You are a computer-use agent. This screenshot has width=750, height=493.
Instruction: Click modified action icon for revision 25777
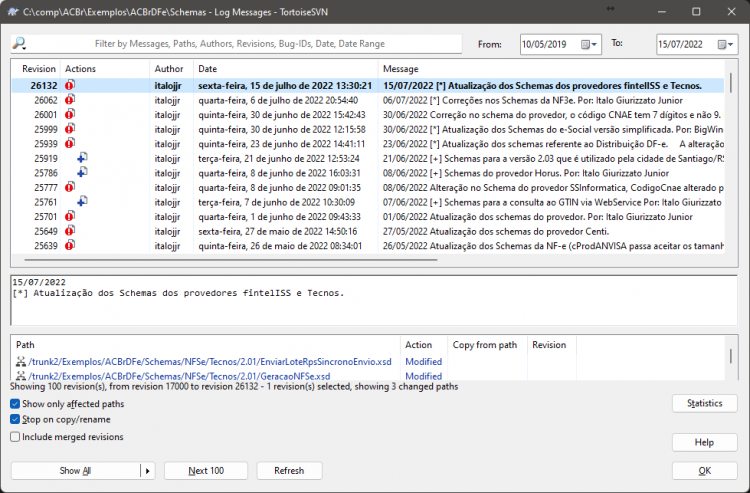[x=70, y=187]
